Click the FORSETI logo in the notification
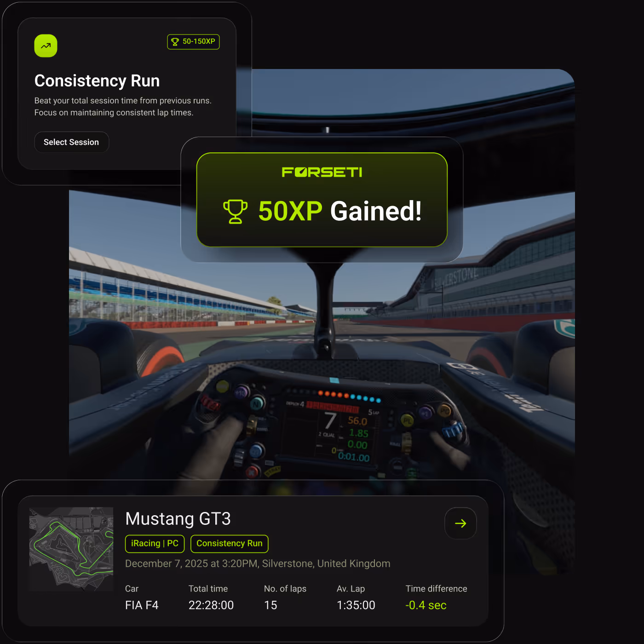 pyautogui.click(x=322, y=172)
